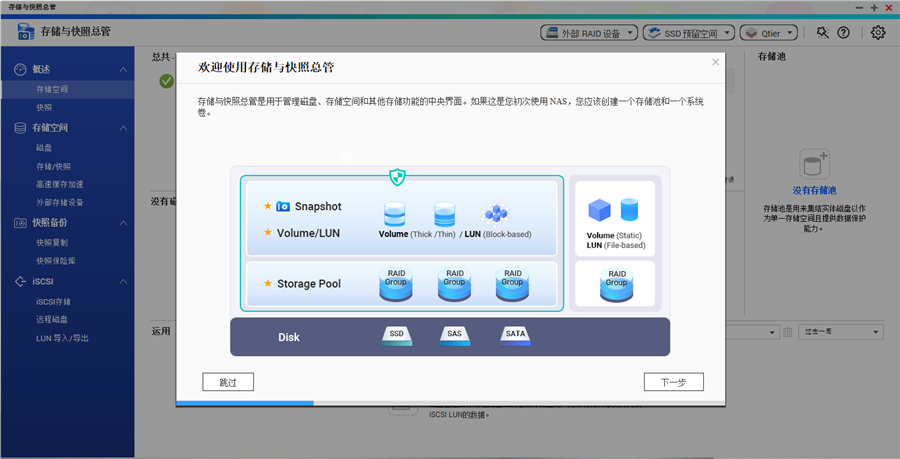Go to LUN 导入/导出 page
This screenshot has width=900, height=459.
click(62, 338)
